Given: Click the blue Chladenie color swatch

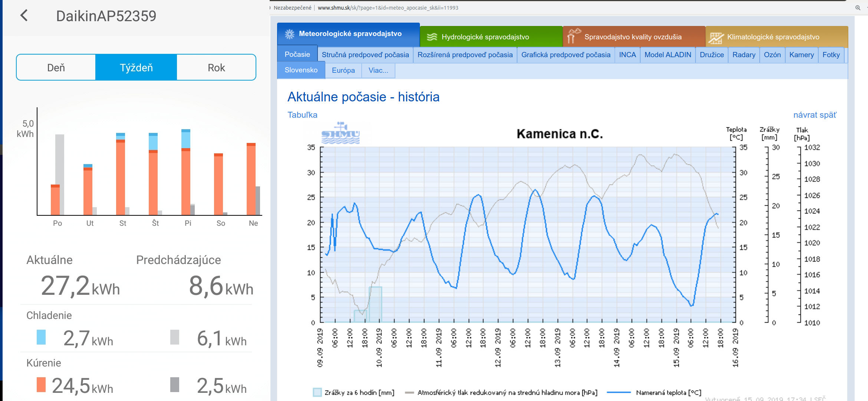Looking at the screenshot, I should pos(41,337).
